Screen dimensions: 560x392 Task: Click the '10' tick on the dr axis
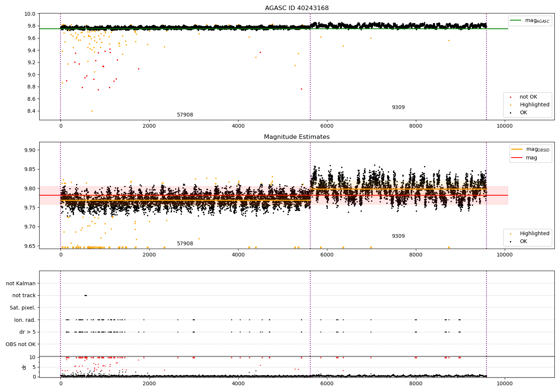tap(32, 357)
